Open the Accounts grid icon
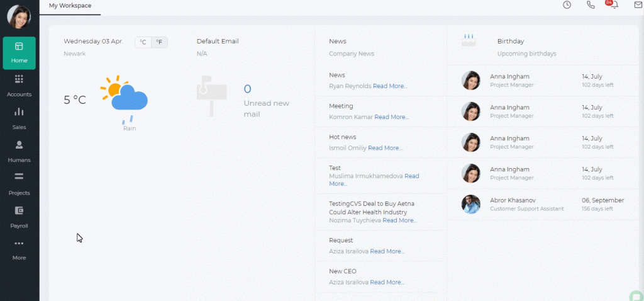 (x=19, y=79)
